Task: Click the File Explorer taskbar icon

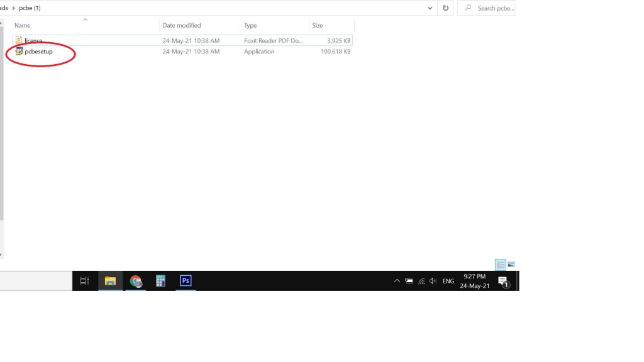Action: 110,281
